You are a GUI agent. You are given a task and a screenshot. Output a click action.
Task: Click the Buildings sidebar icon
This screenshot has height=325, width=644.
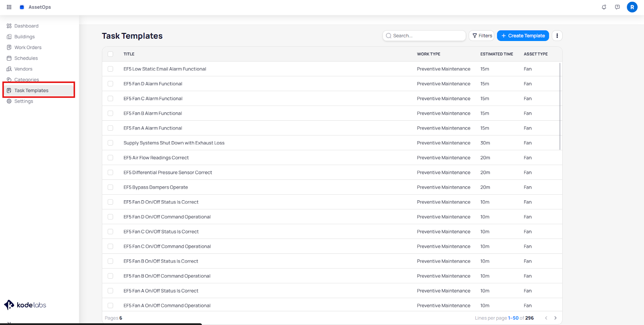tap(9, 37)
